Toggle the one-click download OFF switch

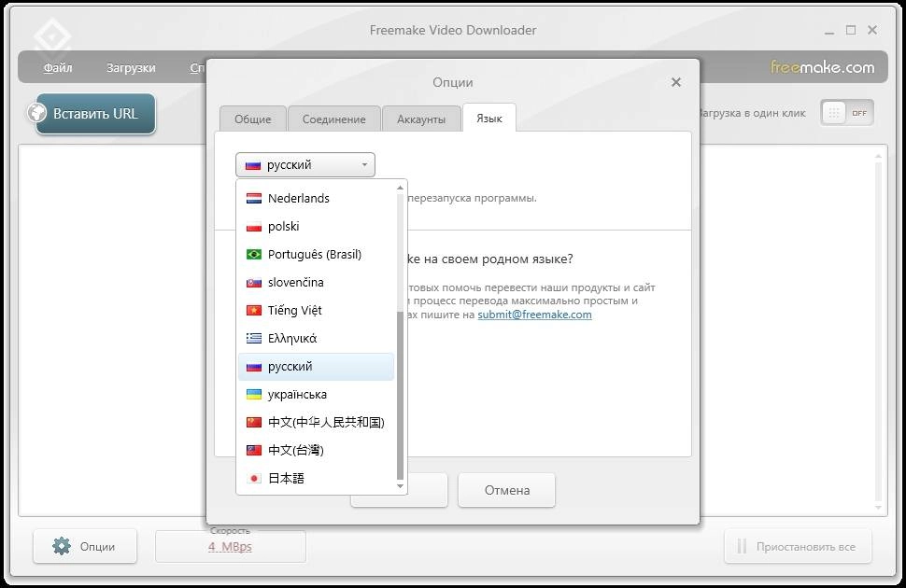(x=846, y=113)
